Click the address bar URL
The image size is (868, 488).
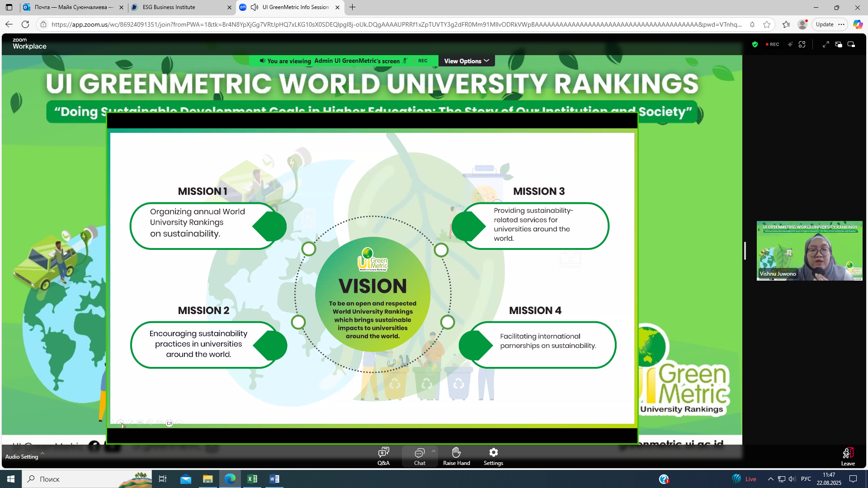click(x=396, y=24)
